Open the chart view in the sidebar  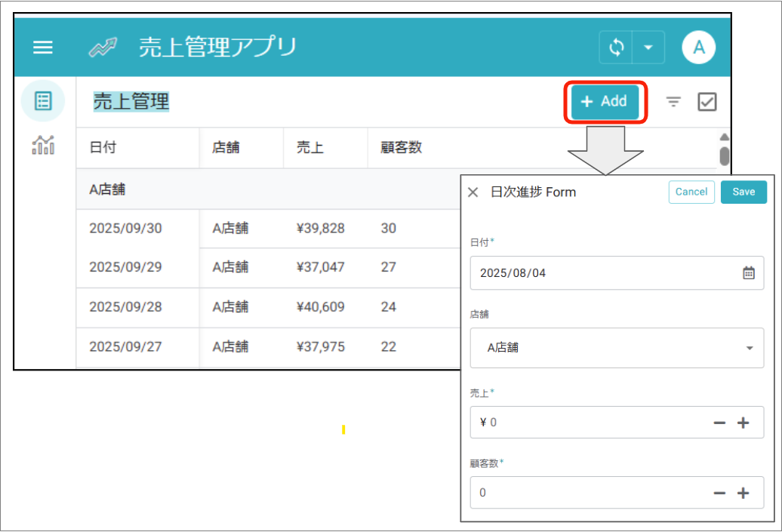43,145
